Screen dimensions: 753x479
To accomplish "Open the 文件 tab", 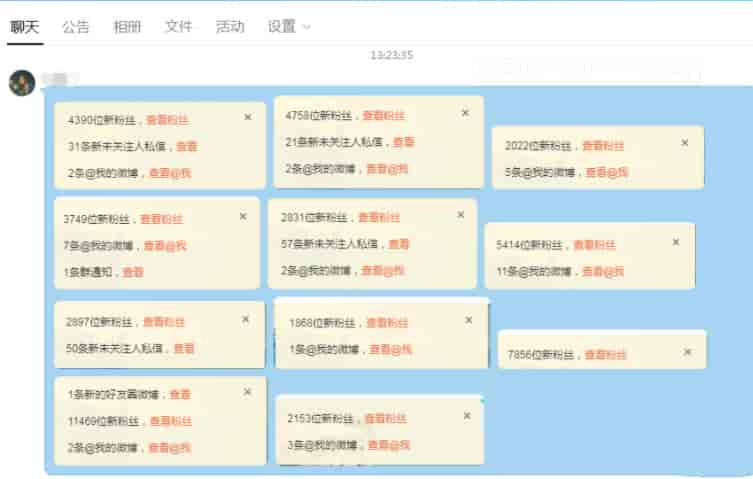I will coord(179,26).
